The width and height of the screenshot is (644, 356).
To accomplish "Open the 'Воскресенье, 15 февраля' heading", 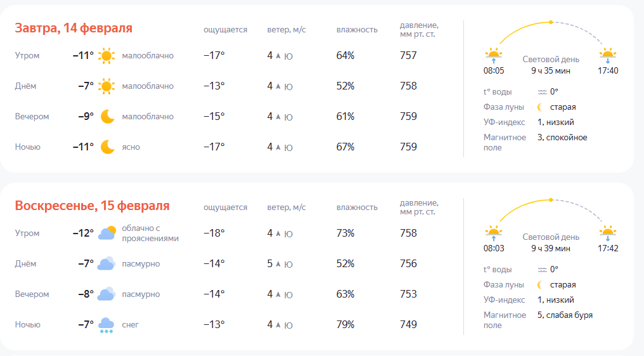I will point(92,206).
